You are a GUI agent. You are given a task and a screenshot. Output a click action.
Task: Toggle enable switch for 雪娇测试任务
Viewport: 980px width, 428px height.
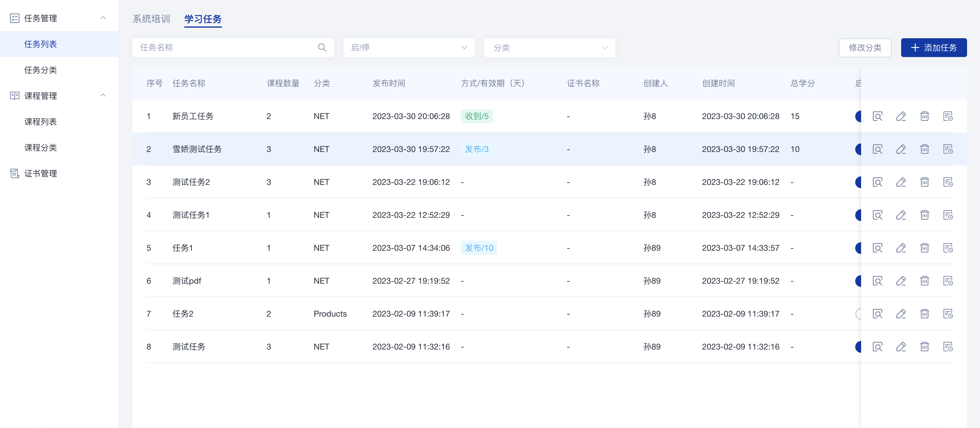click(858, 149)
